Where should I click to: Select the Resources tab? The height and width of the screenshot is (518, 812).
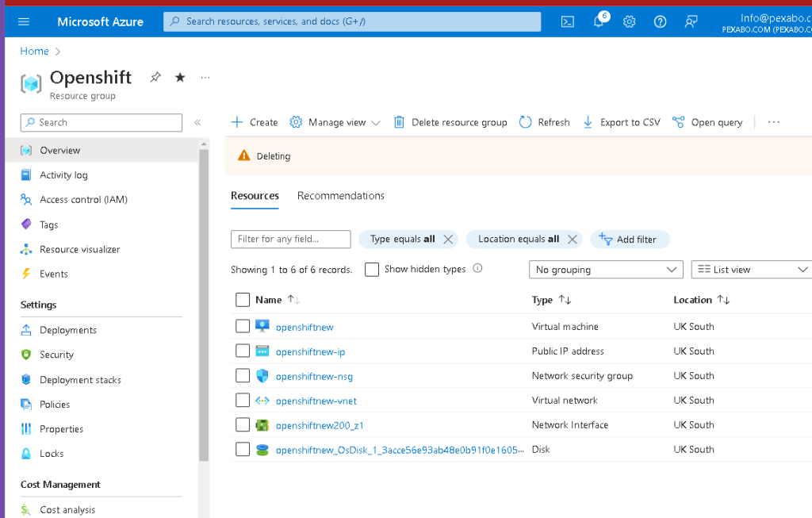click(x=255, y=196)
